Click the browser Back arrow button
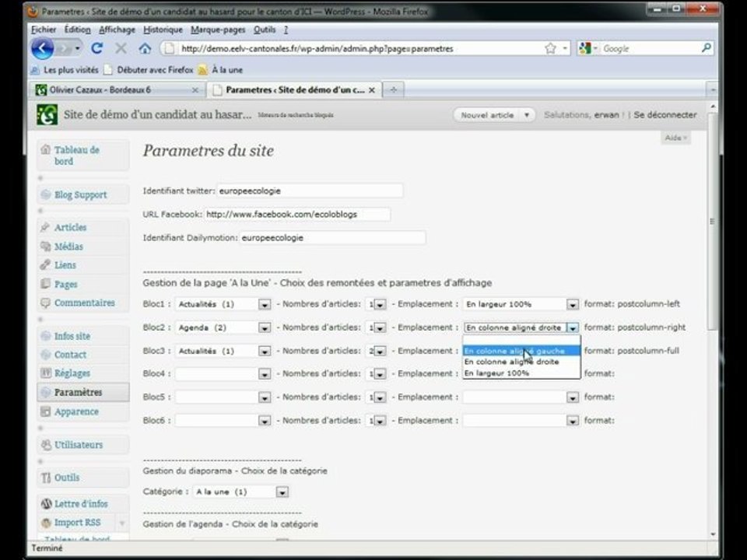The image size is (747, 560). (x=42, y=48)
